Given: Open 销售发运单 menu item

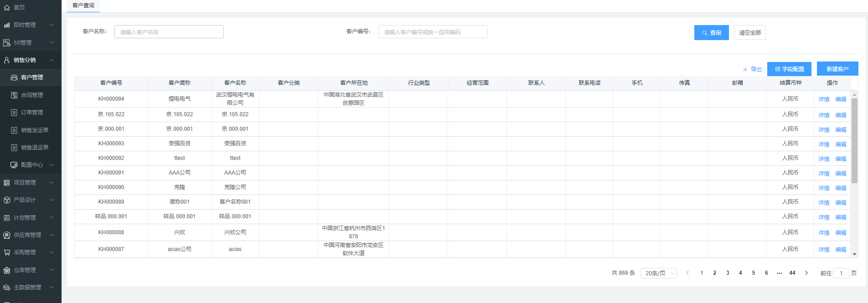Looking at the screenshot, I should pyautogui.click(x=34, y=130).
